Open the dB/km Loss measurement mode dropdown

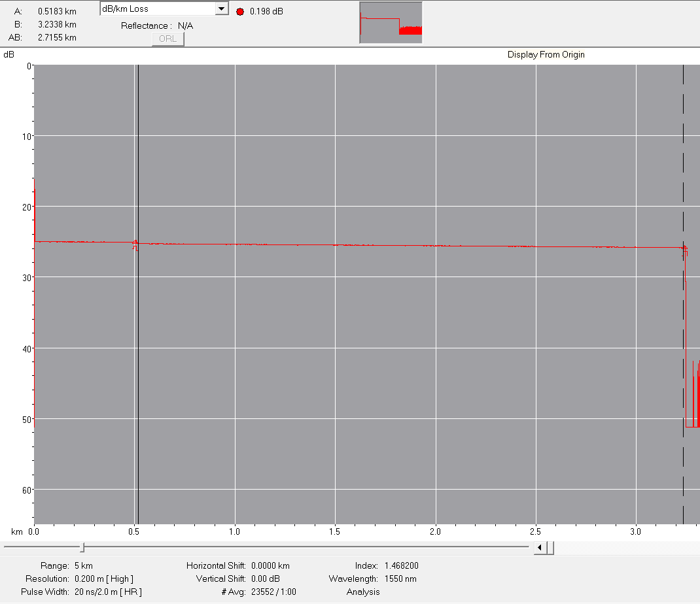coord(157,8)
